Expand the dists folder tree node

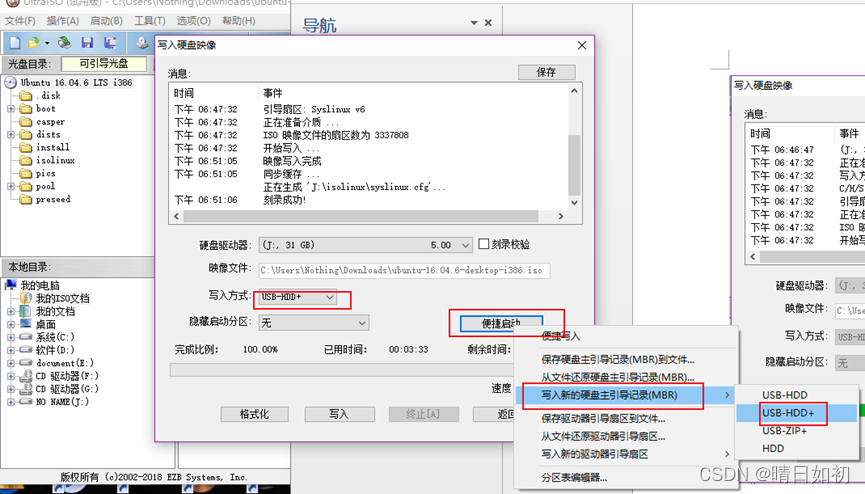point(11,135)
